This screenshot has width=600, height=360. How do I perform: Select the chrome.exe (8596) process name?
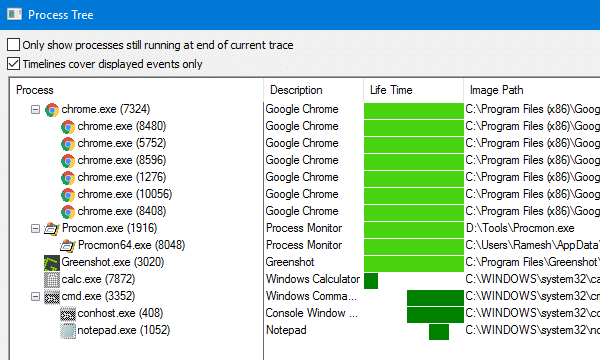point(122,160)
